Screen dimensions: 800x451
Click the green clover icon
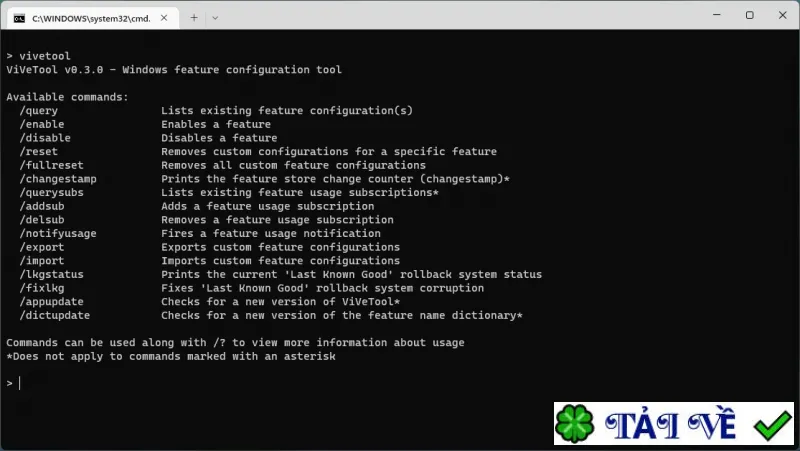click(574, 423)
